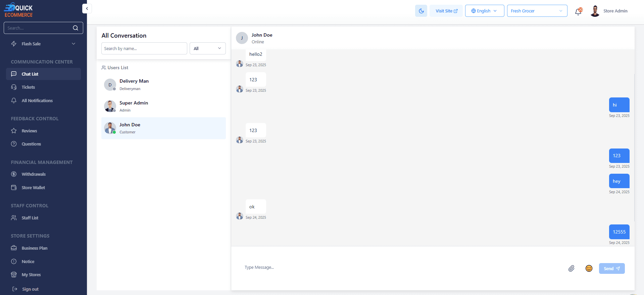Open the All conversation filter dropdown

[207, 48]
